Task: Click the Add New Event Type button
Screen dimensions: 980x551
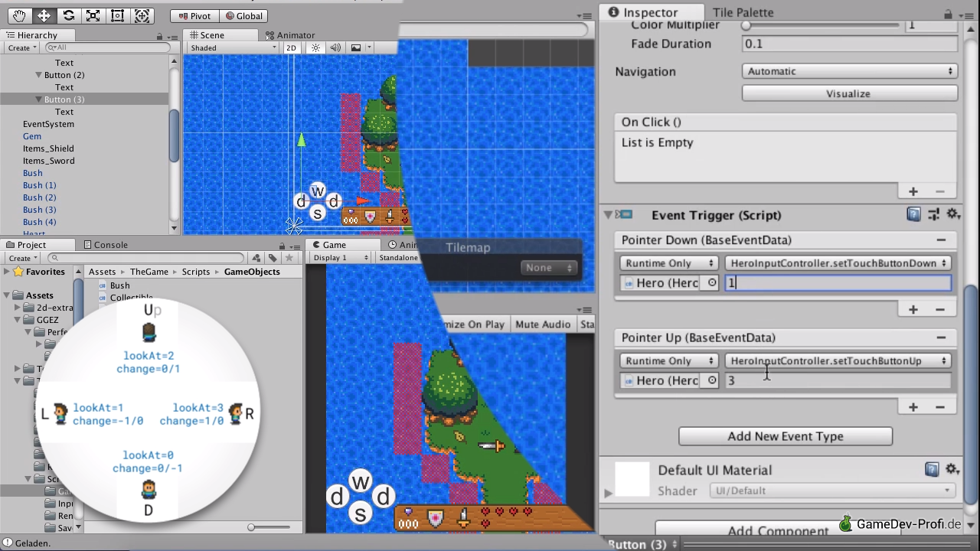Action: click(785, 436)
